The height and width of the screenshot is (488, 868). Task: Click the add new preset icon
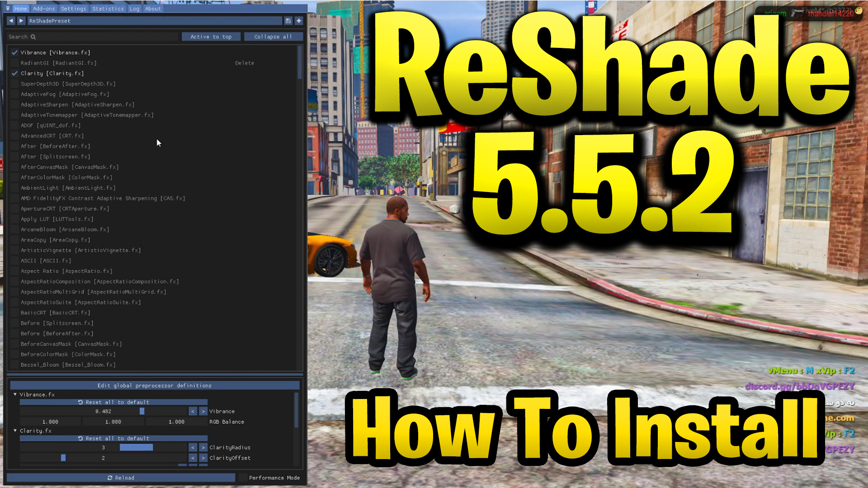coord(299,21)
